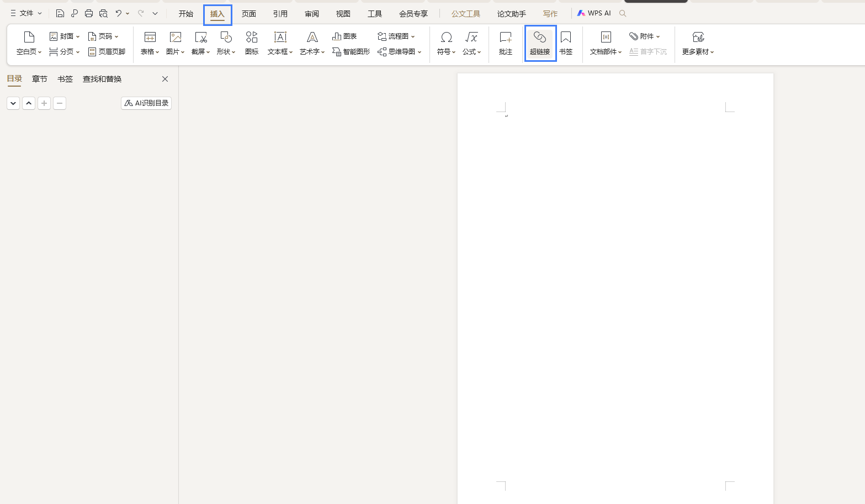Expand the undo history dropdown arrow
The height and width of the screenshot is (504, 865).
tap(128, 13)
